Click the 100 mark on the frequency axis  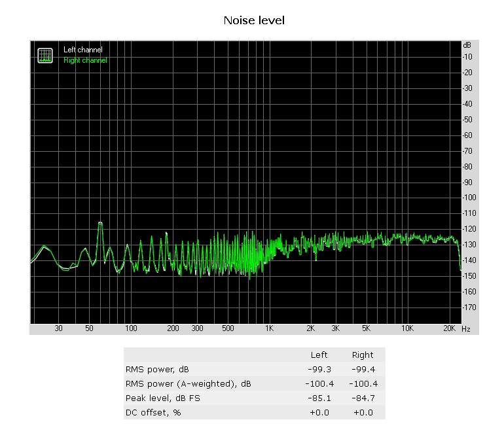pos(131,328)
